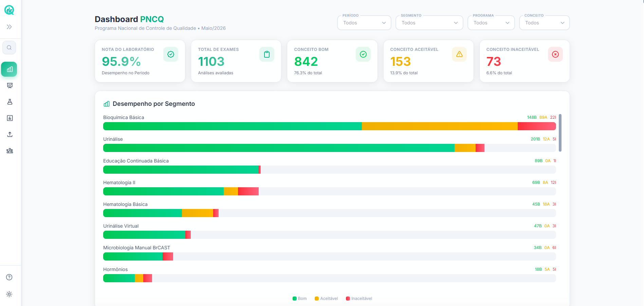Toggle the Inaceitável legend entry
Screen dimensions: 644x306
tap(359, 299)
